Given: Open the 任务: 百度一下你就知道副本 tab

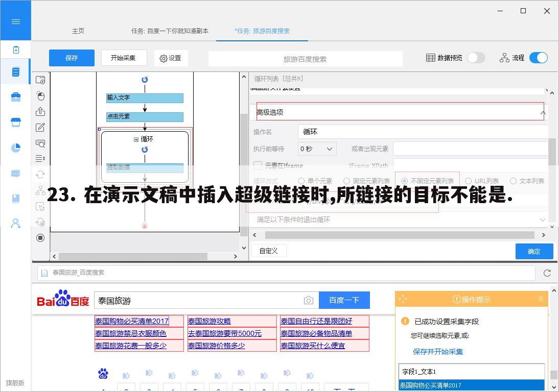Looking at the screenshot, I should (x=170, y=31).
